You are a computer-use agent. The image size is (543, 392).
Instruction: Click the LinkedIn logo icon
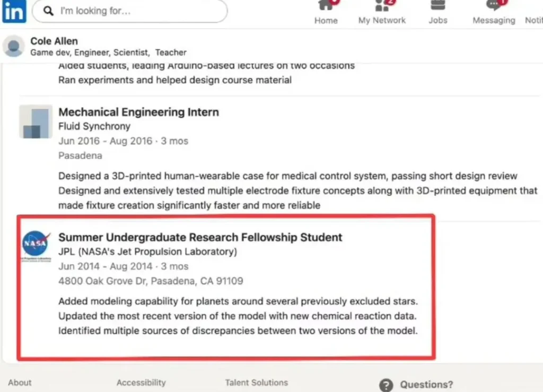click(14, 11)
